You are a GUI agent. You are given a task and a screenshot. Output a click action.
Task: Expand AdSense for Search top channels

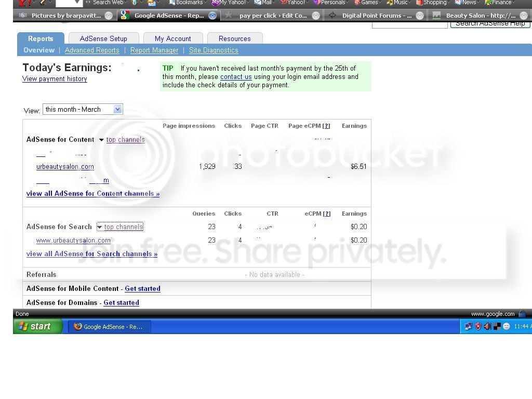(120, 227)
